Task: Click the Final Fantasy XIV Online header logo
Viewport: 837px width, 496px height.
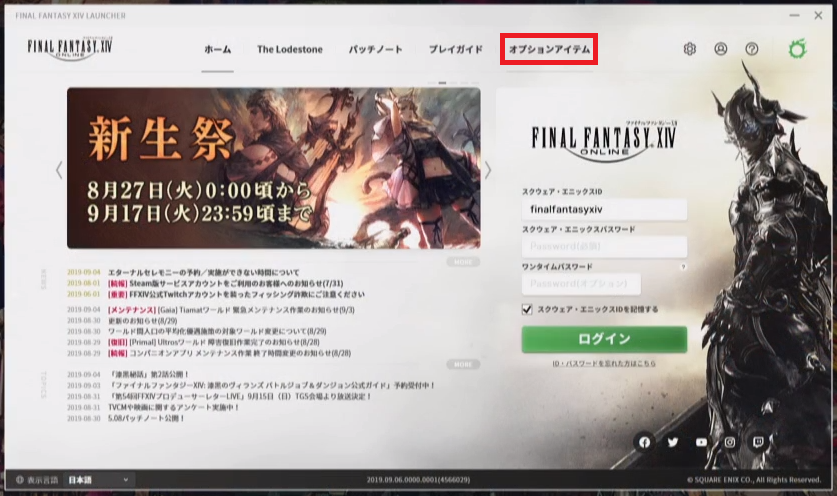Action: [x=70, y=49]
